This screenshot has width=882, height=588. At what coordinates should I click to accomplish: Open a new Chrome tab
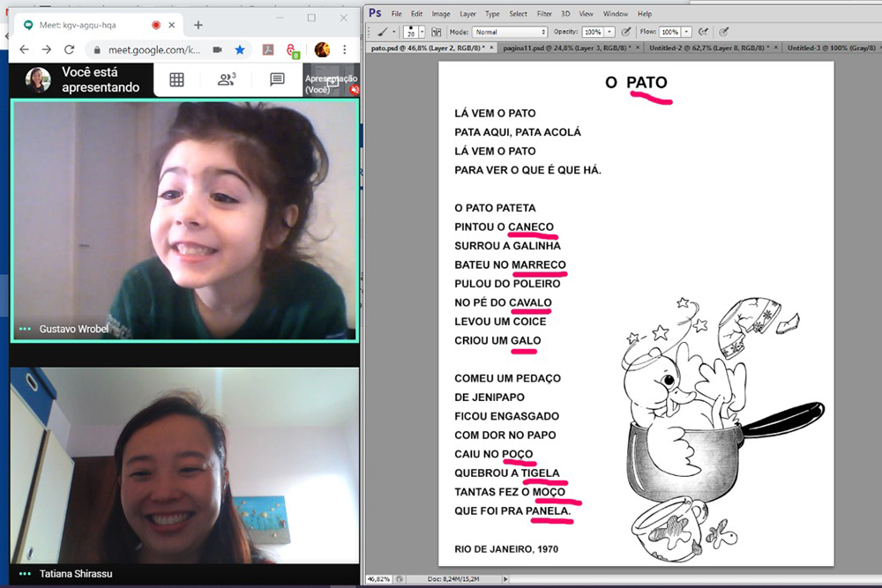(198, 26)
